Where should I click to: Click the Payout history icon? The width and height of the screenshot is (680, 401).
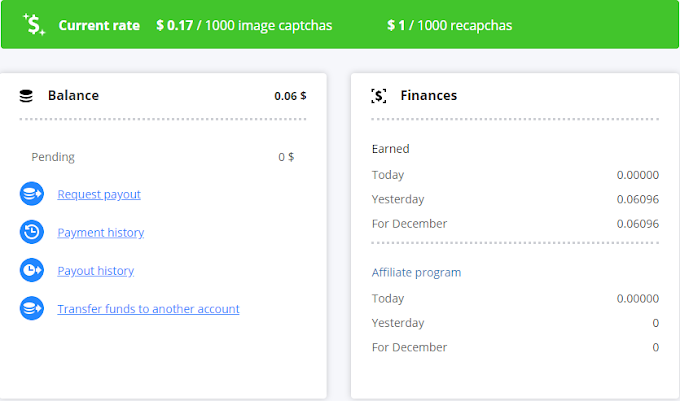tap(31, 270)
